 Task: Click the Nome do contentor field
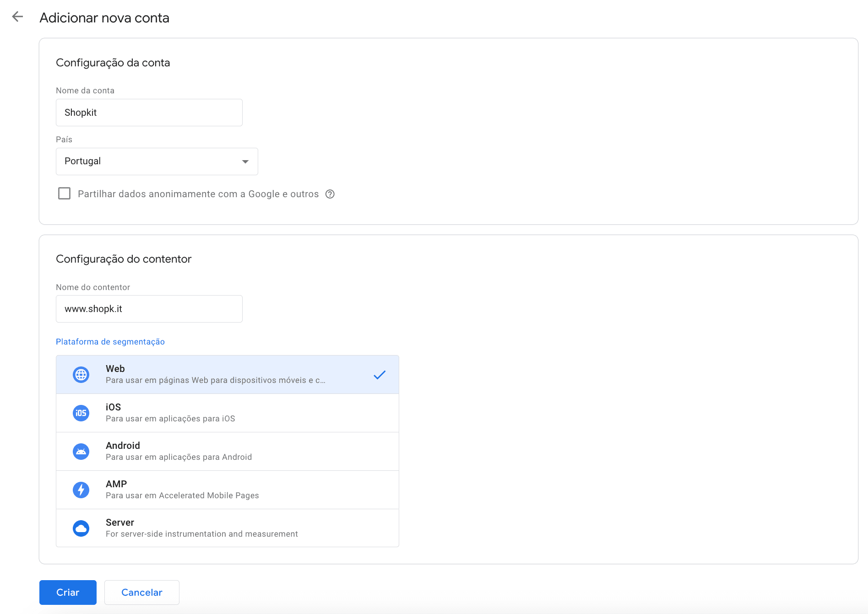coord(149,309)
